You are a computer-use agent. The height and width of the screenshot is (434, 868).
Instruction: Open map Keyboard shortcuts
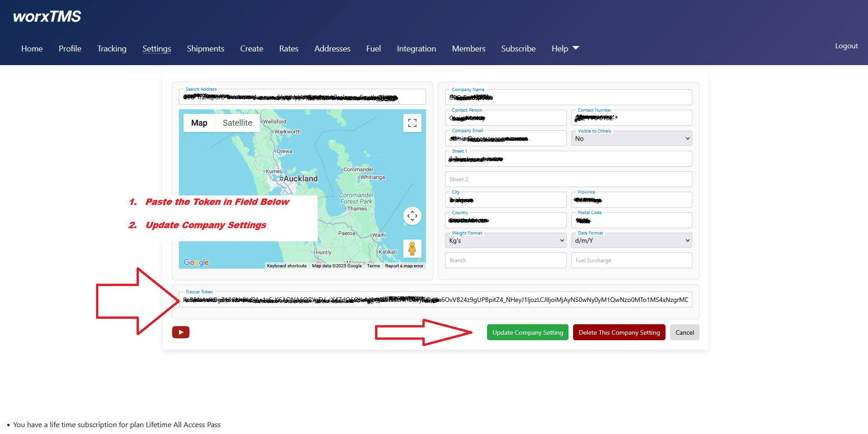[287, 266]
